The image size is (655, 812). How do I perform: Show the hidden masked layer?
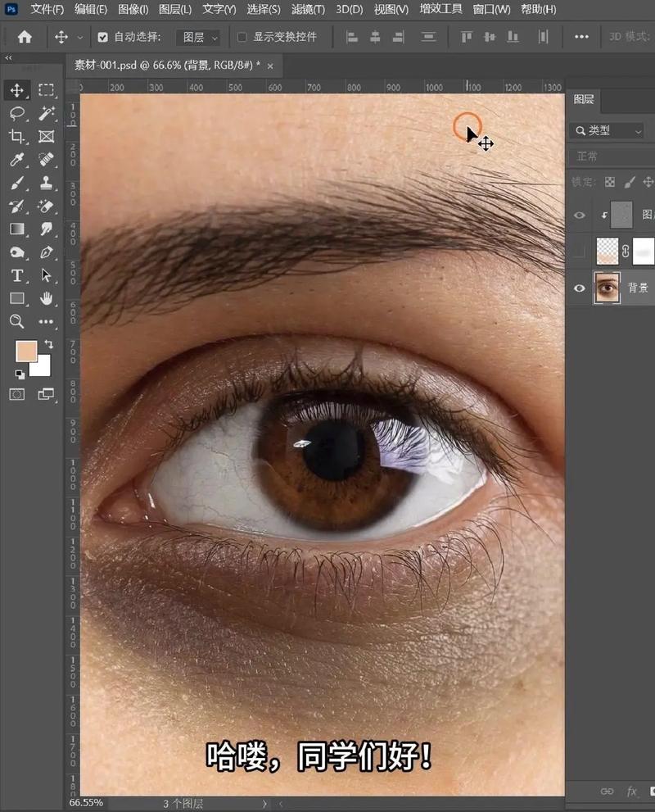click(x=580, y=252)
